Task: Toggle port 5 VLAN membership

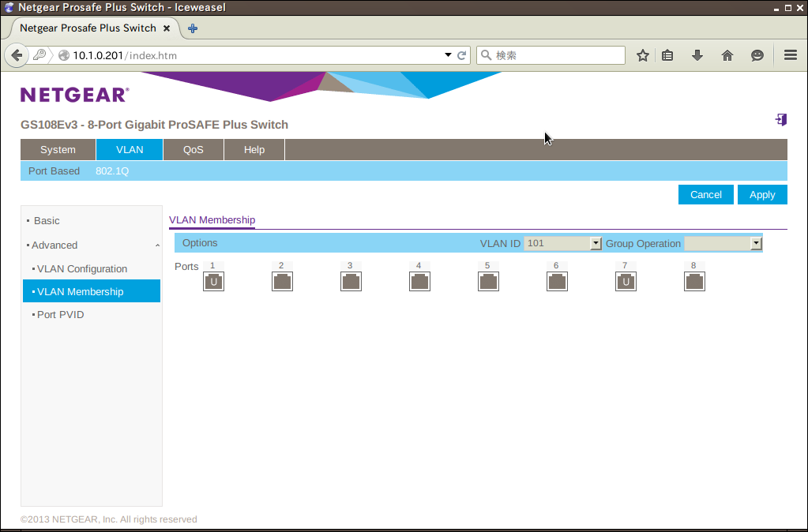Action: click(x=488, y=282)
